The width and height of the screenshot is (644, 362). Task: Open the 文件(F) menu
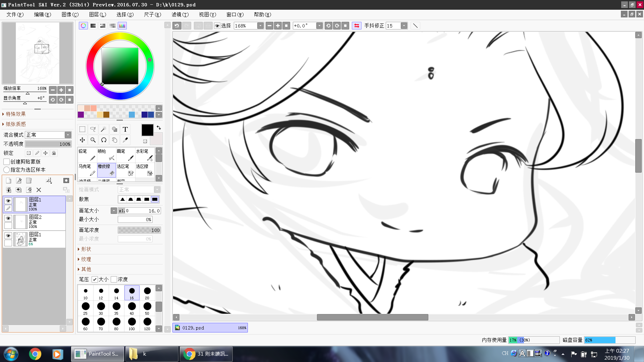[x=15, y=15]
